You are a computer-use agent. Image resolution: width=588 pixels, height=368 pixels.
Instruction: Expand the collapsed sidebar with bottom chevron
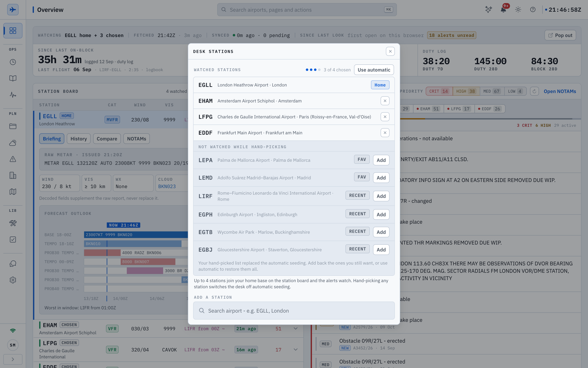click(13, 359)
